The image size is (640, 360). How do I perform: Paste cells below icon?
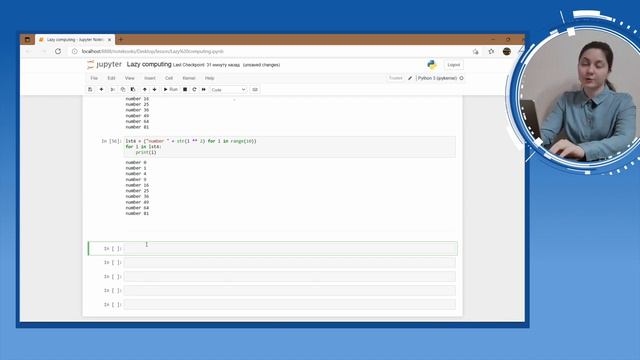(x=133, y=89)
